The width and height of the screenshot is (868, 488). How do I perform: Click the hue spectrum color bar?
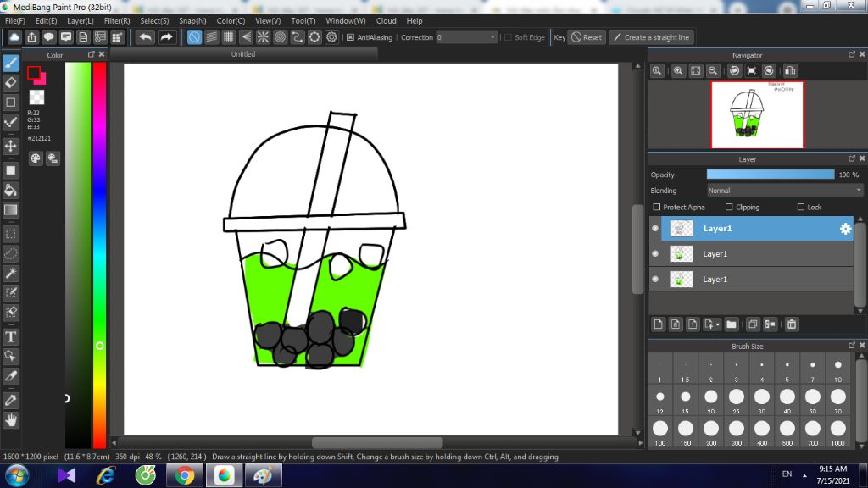pyautogui.click(x=99, y=254)
